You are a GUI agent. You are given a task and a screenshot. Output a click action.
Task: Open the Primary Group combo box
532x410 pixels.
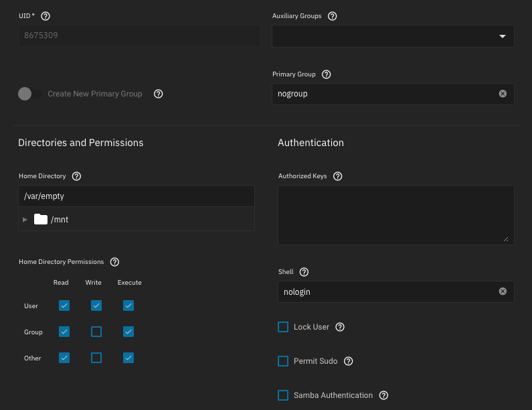pyautogui.click(x=393, y=94)
